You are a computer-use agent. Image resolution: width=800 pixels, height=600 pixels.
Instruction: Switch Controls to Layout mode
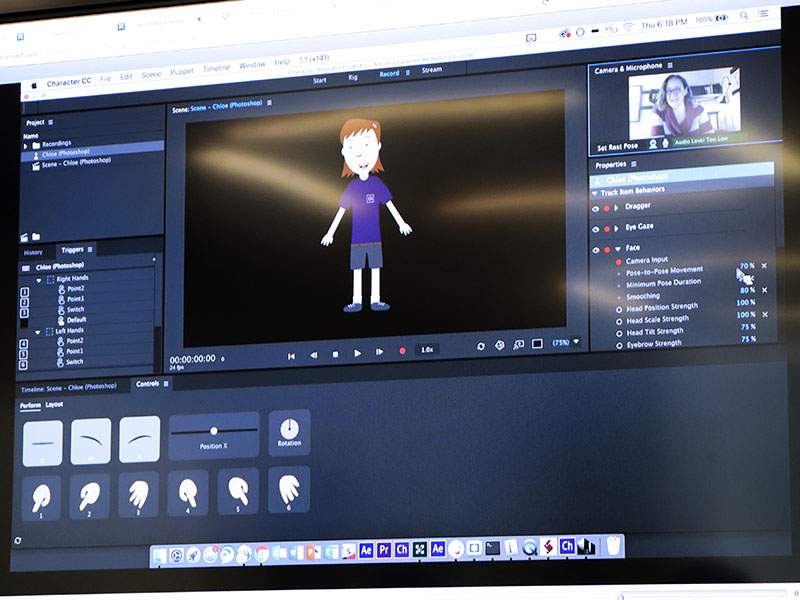(55, 405)
